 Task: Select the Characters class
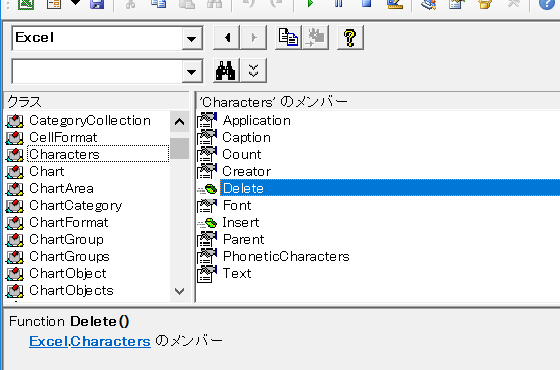pos(64,154)
